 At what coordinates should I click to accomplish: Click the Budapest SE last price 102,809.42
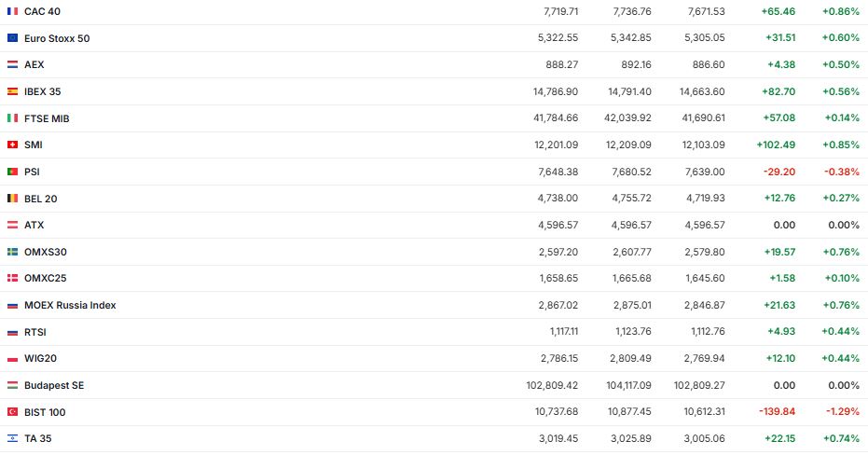point(552,385)
